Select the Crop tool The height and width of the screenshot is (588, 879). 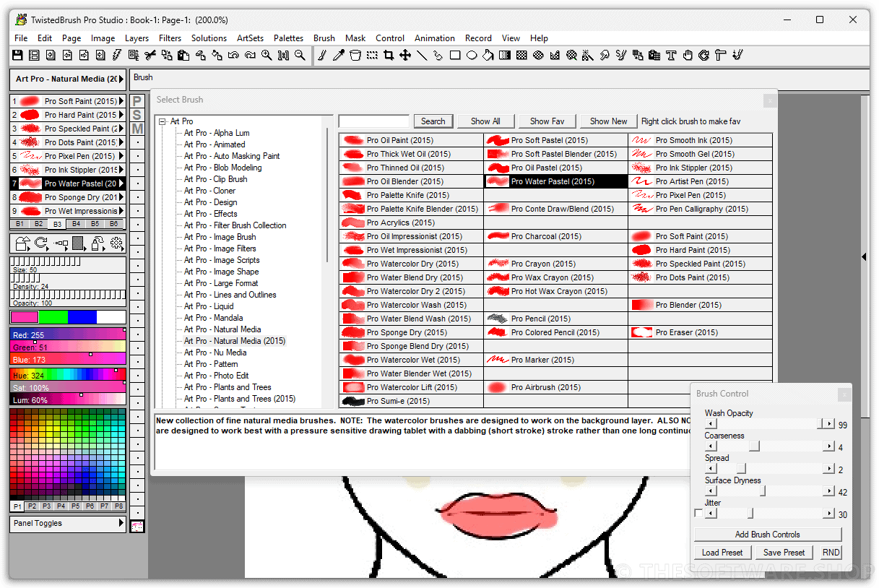pos(389,55)
